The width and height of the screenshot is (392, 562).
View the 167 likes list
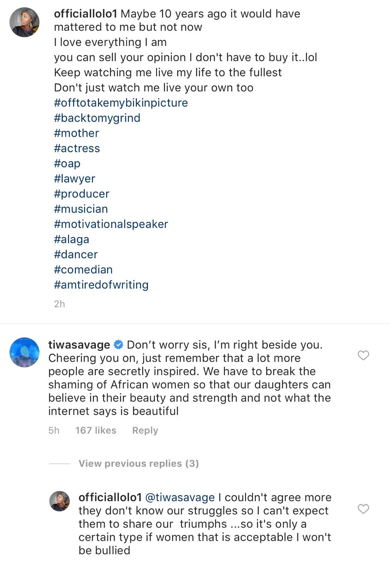(96, 430)
